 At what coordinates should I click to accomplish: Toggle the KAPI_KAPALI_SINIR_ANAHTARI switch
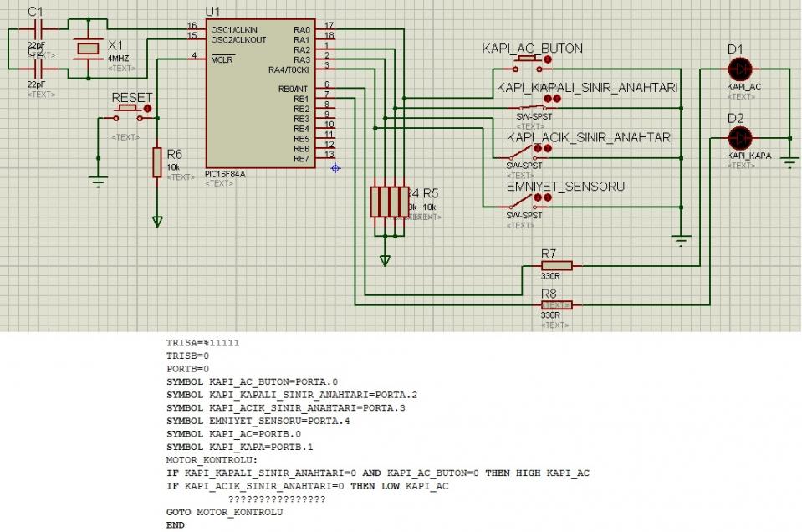[530, 106]
